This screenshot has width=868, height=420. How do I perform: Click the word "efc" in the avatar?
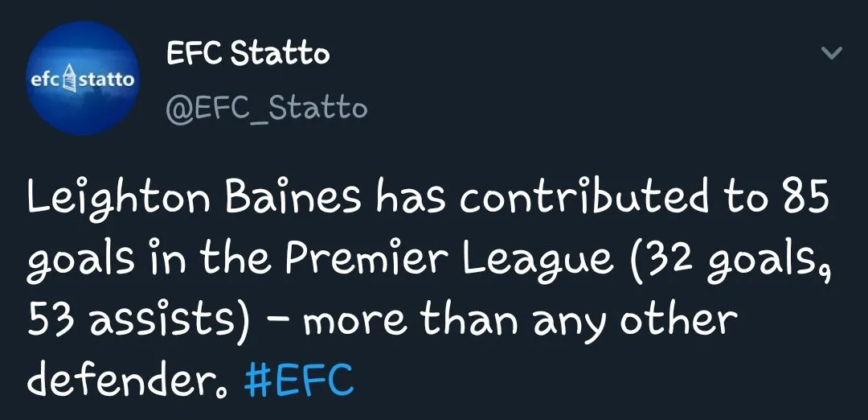(x=44, y=80)
